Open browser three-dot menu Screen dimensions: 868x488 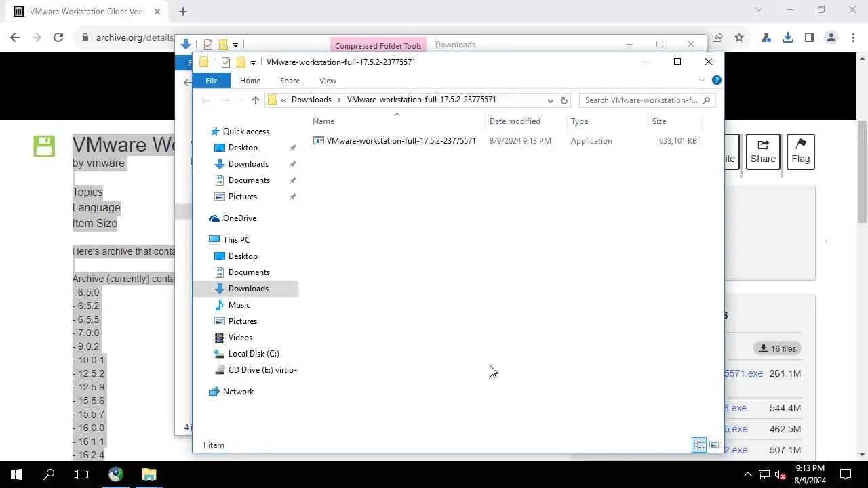tap(853, 38)
